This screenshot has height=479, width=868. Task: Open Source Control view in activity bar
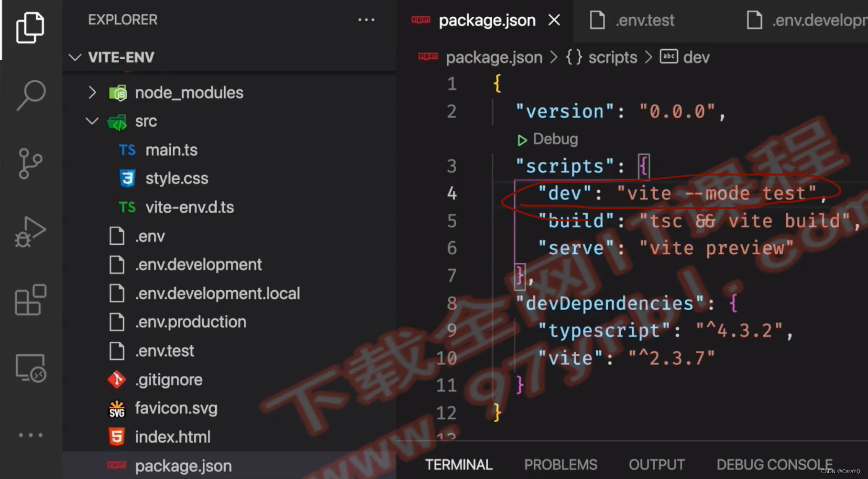click(31, 163)
